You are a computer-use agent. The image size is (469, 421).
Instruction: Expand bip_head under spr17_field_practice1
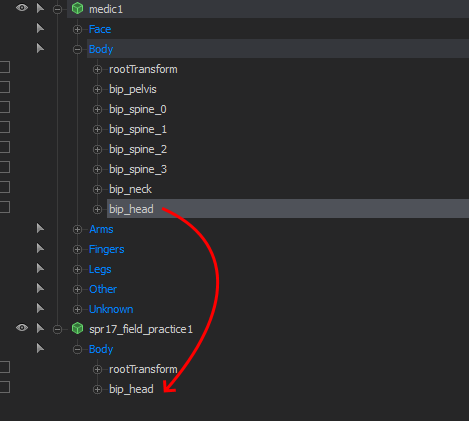point(97,390)
